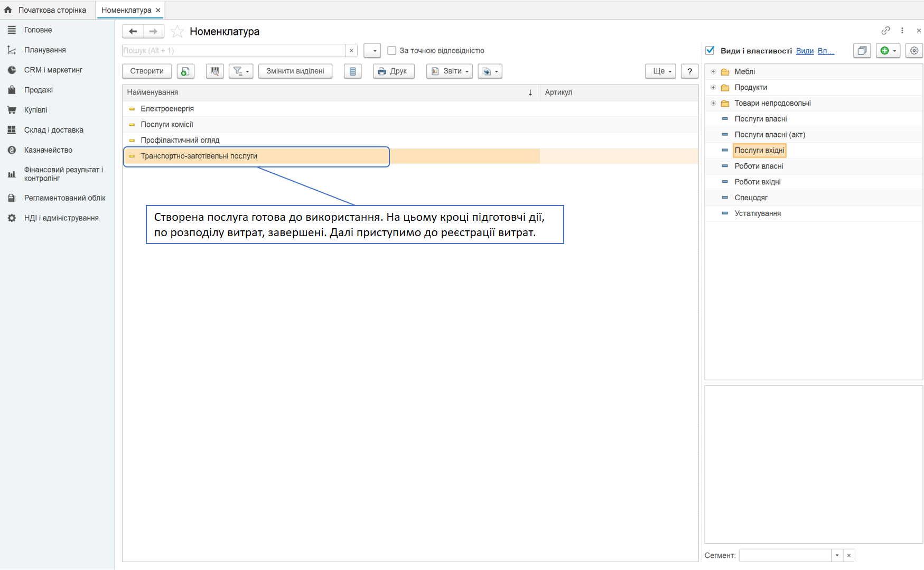Open the search history dropdown
This screenshot has width=924, height=570.
tap(372, 51)
